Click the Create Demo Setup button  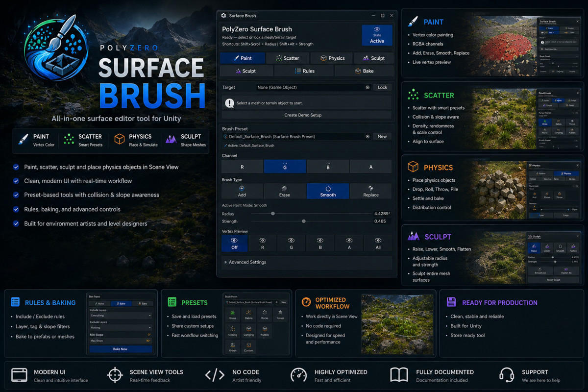(x=303, y=115)
